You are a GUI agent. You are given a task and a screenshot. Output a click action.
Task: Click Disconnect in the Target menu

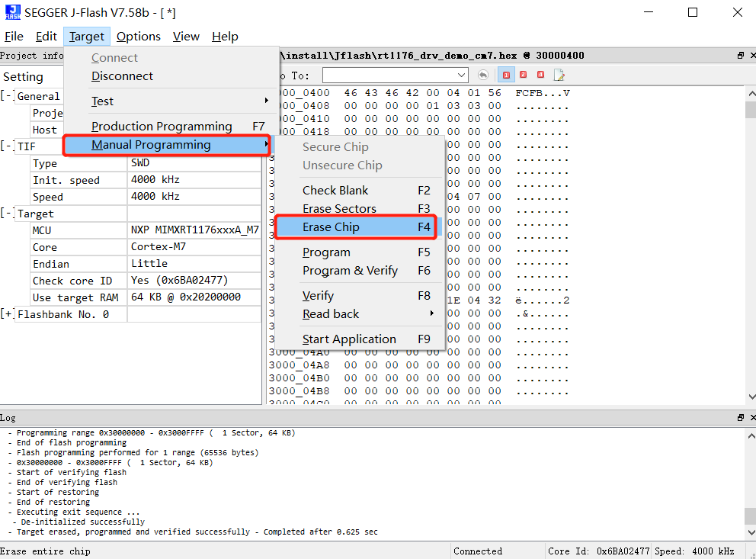click(x=122, y=76)
